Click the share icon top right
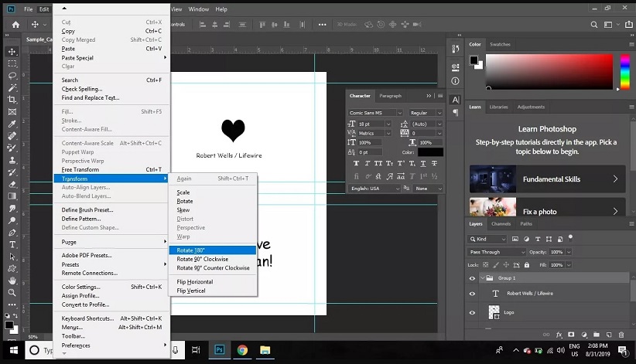This screenshot has width=636, height=364. [x=629, y=24]
